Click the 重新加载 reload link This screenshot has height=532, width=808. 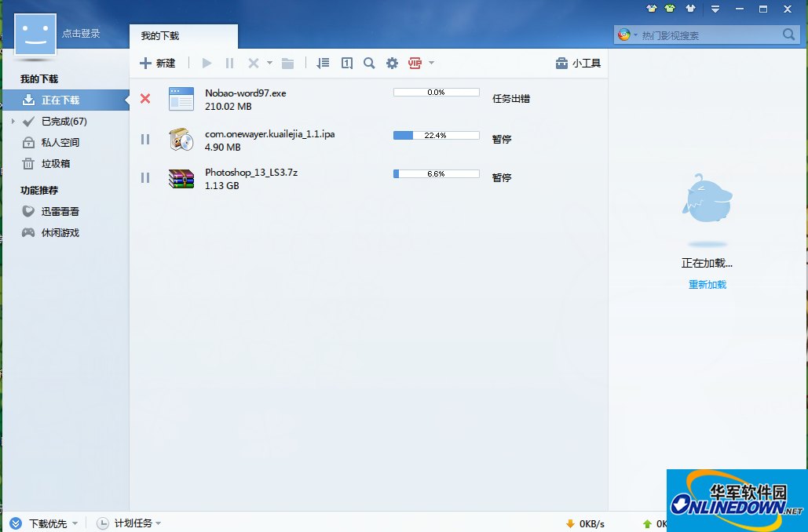click(x=707, y=285)
